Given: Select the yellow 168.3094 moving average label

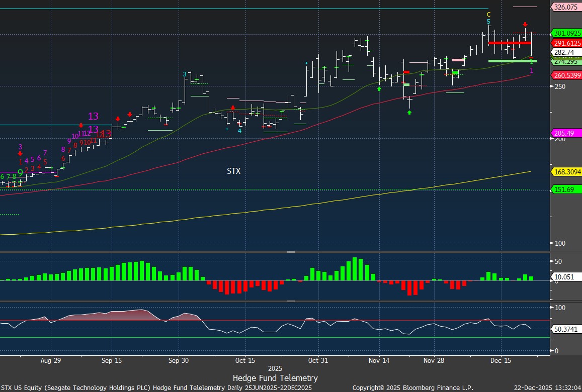Looking at the screenshot, I should (566, 172).
